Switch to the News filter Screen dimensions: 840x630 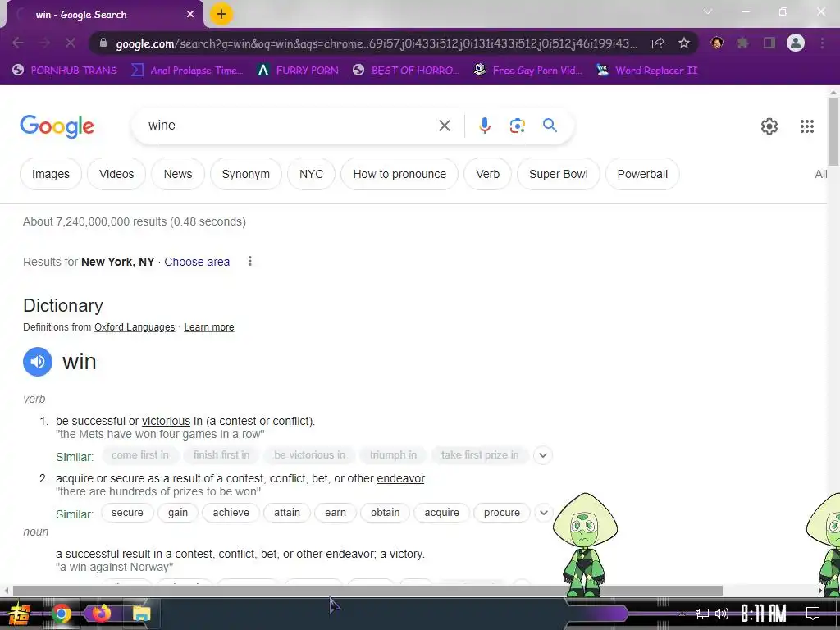click(178, 174)
